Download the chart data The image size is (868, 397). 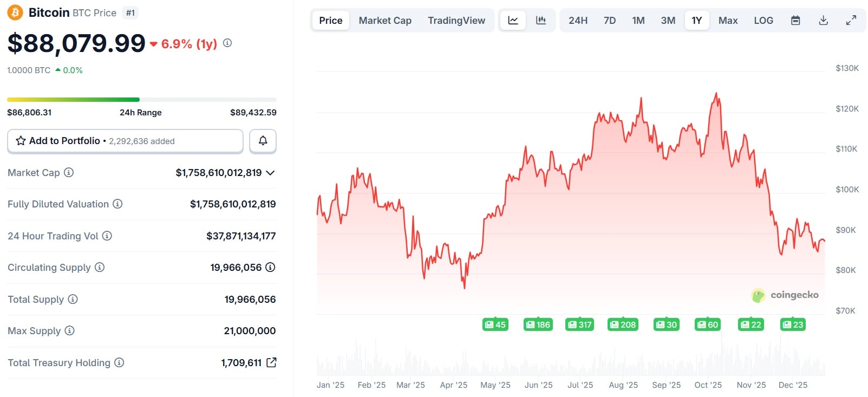click(824, 21)
